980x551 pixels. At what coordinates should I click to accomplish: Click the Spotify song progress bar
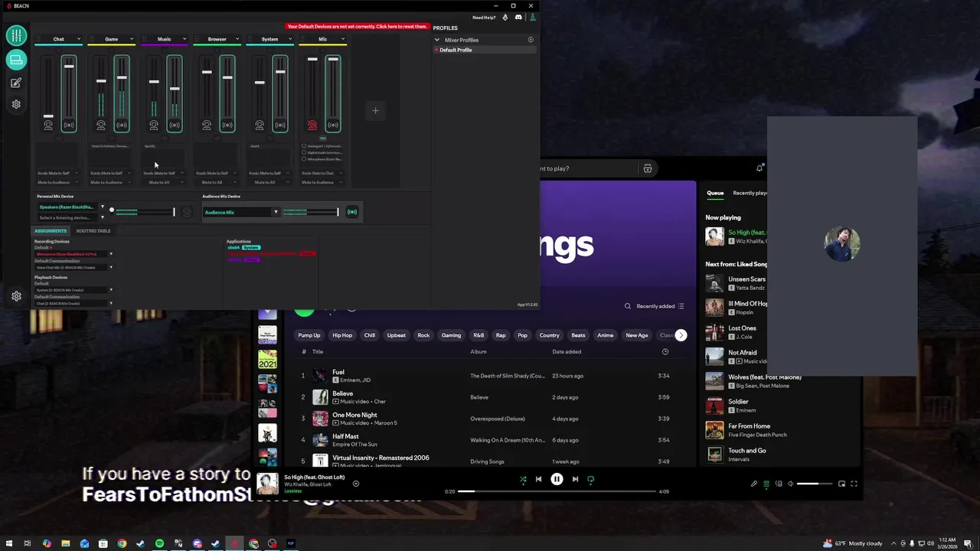pos(557,491)
